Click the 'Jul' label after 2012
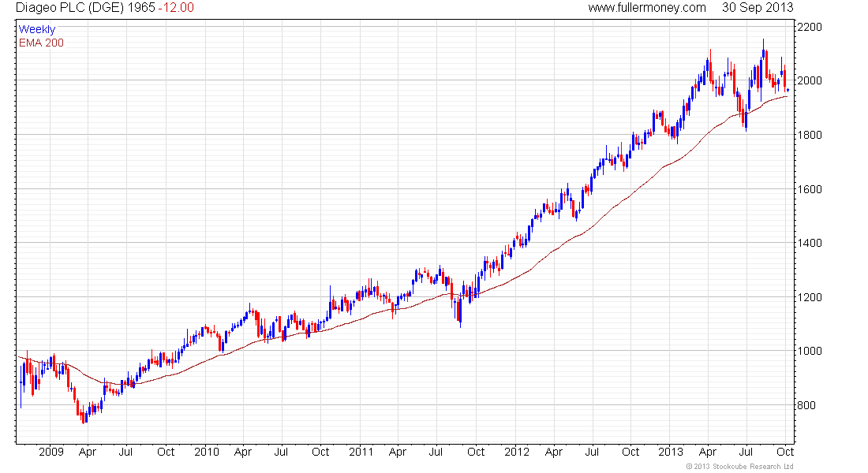This screenshot has height=473, width=868. [x=592, y=452]
